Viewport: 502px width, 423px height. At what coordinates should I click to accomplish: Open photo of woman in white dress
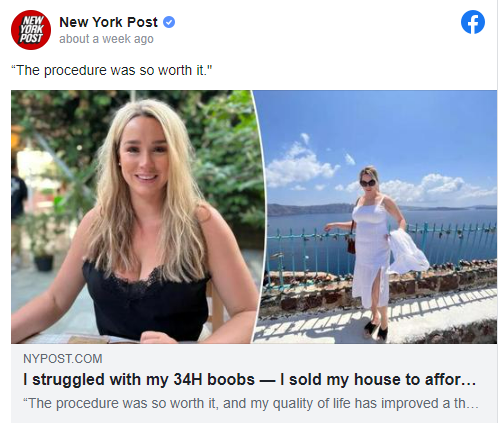tap(377, 217)
